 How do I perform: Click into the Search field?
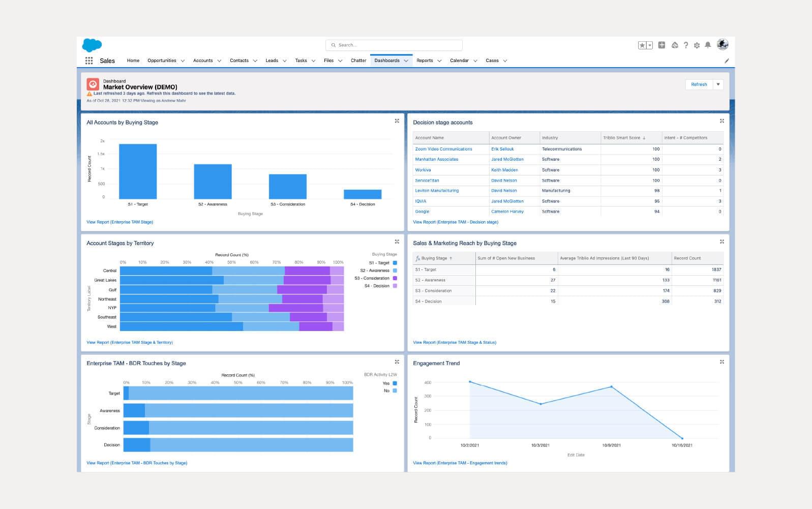[x=394, y=45]
